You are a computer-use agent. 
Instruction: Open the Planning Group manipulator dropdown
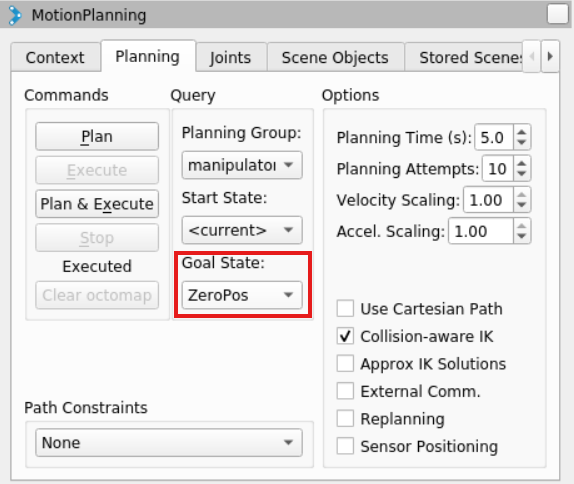click(x=242, y=165)
